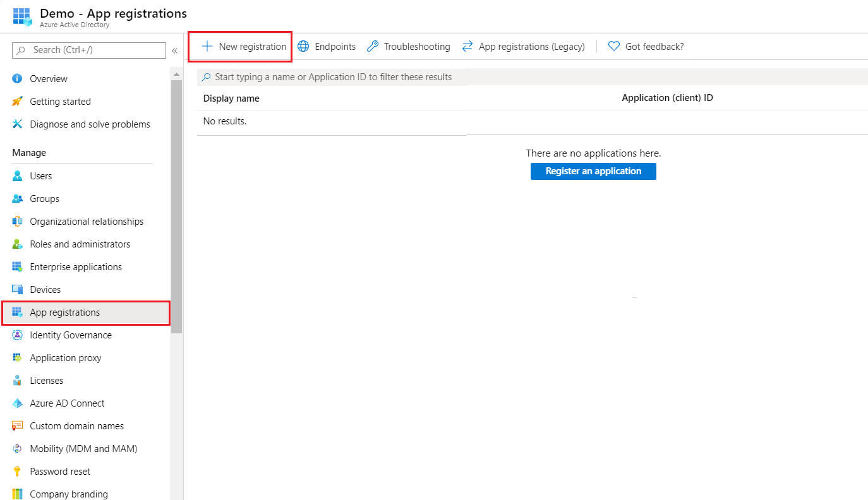Click the Users person icon
This screenshot has height=500, width=868.
click(x=17, y=176)
